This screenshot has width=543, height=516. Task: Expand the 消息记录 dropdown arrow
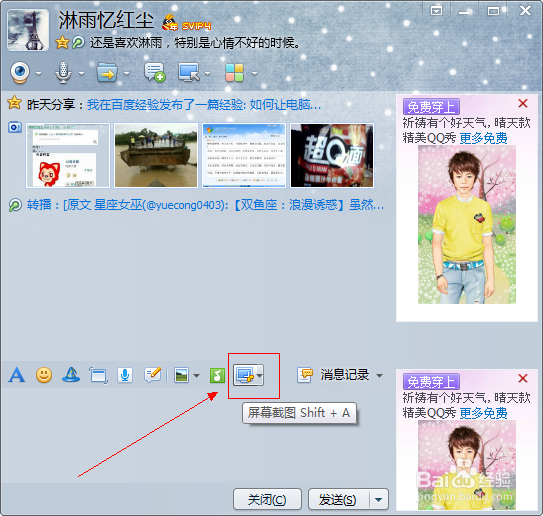[380, 376]
